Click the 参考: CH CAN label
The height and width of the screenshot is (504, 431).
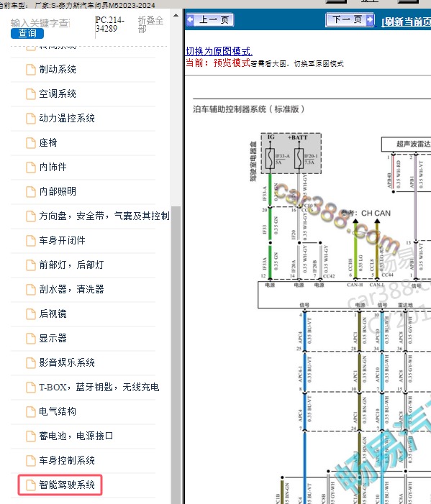click(x=366, y=213)
